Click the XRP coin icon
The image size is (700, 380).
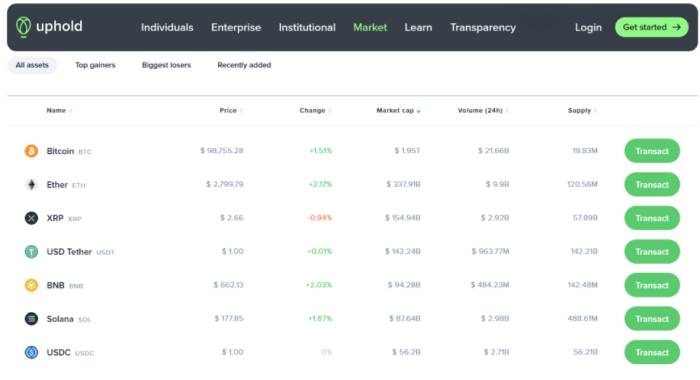(x=31, y=218)
